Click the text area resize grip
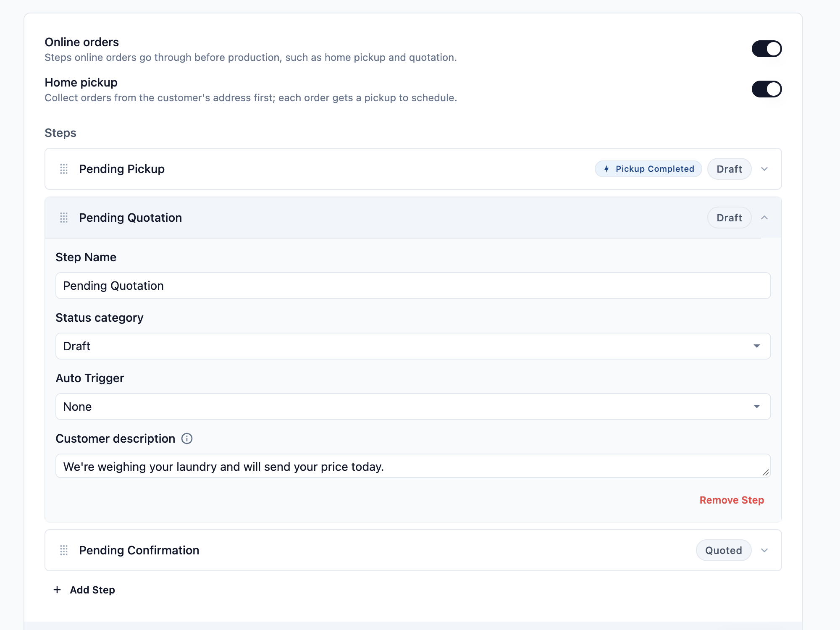Viewport: 840px width, 630px height. (x=766, y=472)
